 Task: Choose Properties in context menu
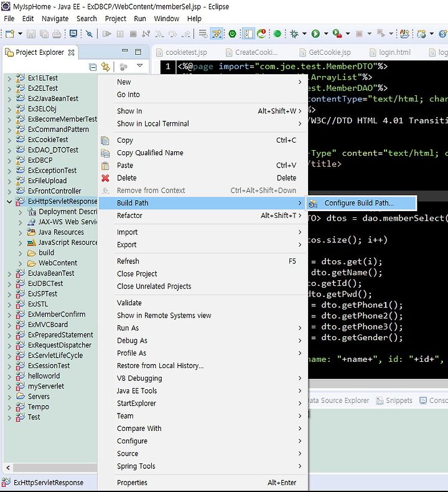(203, 483)
